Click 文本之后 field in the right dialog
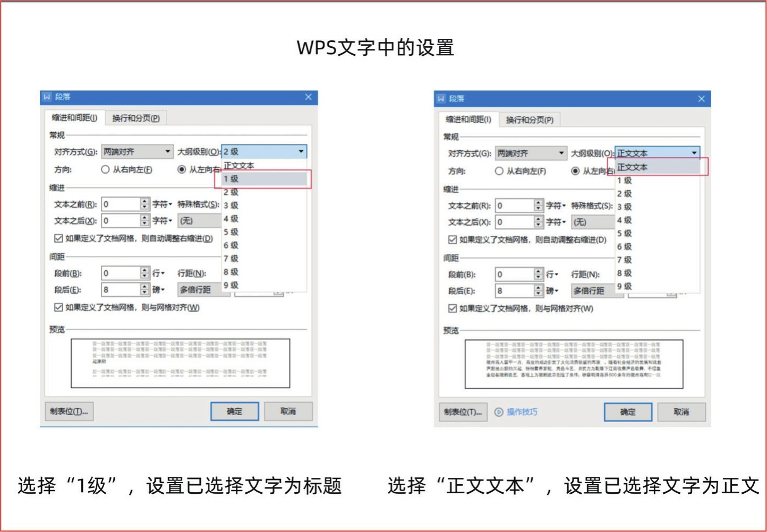 point(514,222)
